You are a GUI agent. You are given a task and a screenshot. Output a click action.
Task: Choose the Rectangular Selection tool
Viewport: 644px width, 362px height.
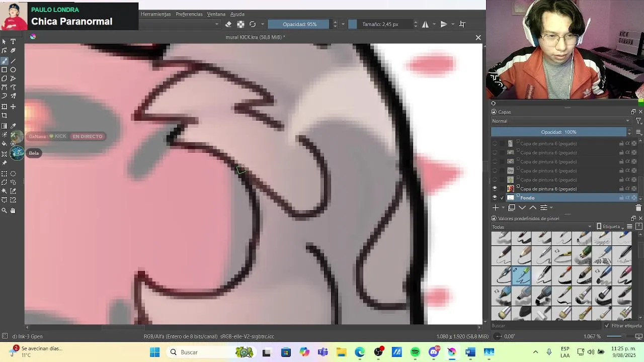[x=5, y=173]
